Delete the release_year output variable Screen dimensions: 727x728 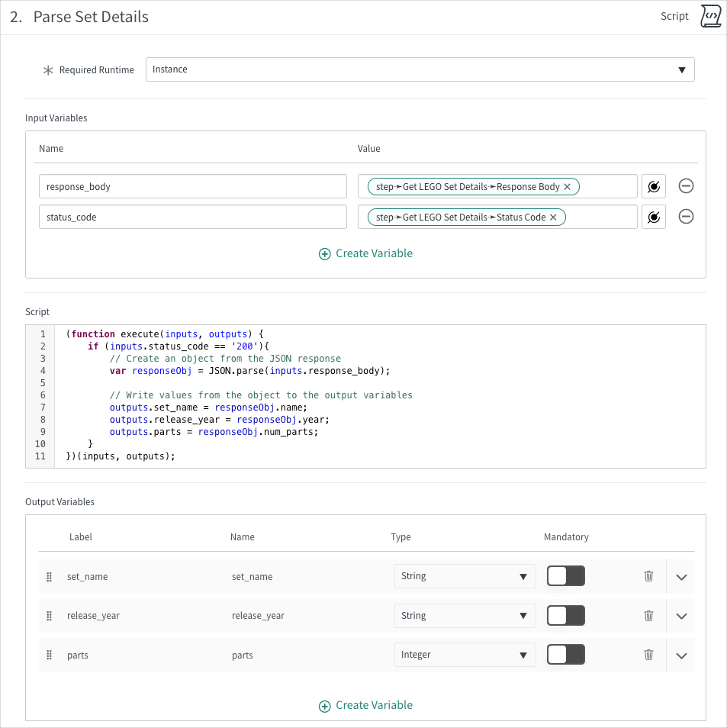[x=648, y=616]
